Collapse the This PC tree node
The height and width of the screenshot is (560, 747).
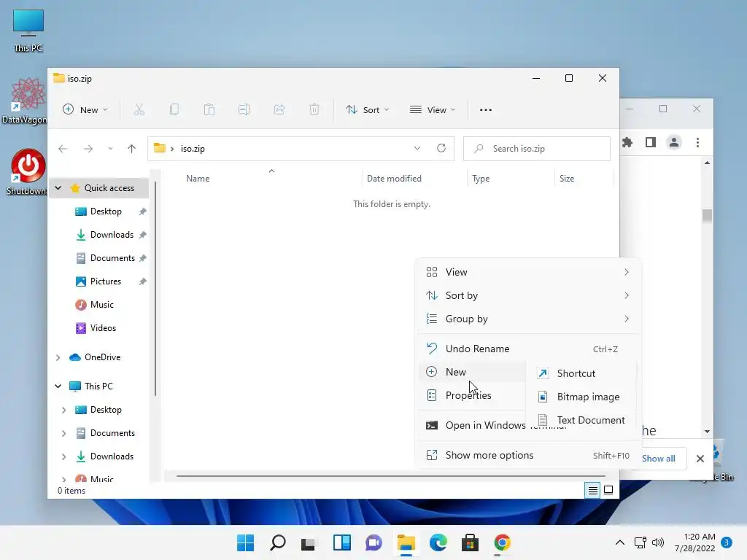pos(58,386)
